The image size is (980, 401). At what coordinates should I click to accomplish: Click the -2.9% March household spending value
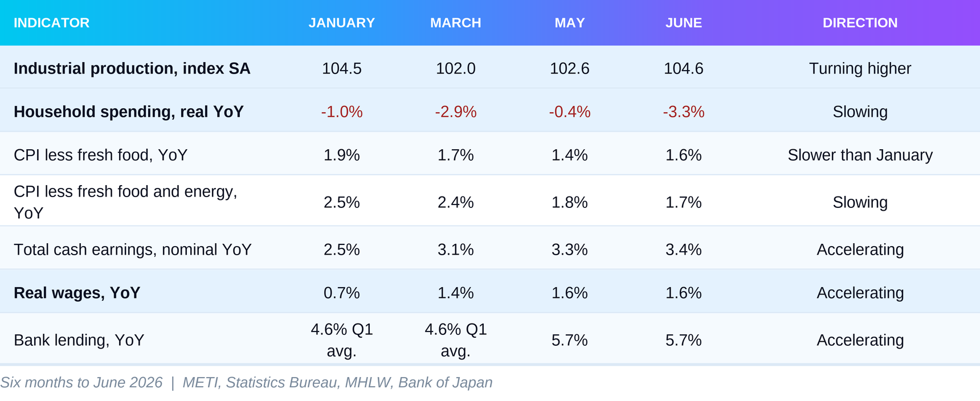[456, 112]
